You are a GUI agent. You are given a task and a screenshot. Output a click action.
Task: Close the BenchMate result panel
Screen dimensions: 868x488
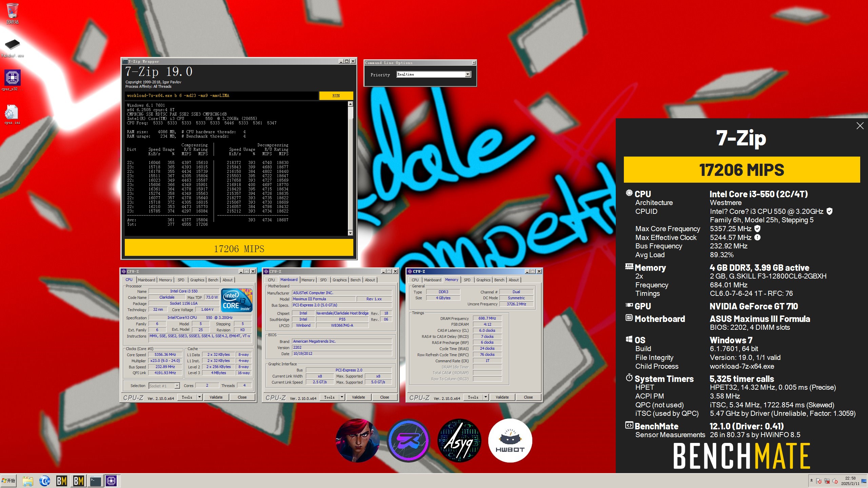pos(860,126)
